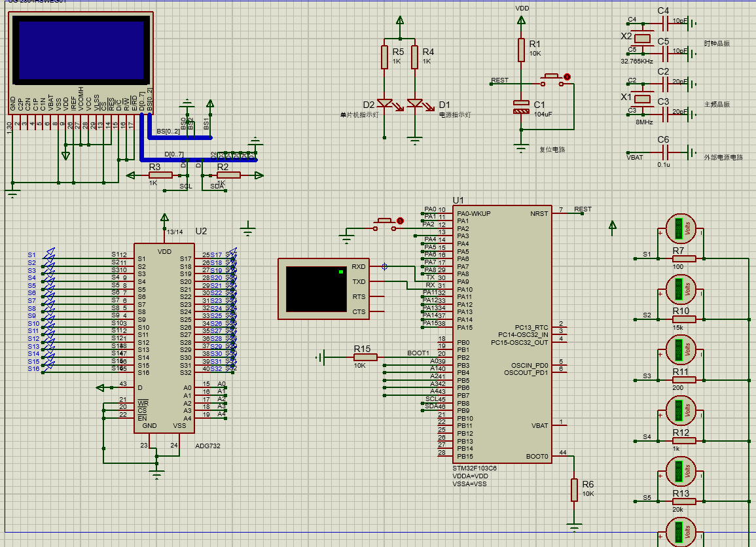Select capacitor C1 symbol
The height and width of the screenshot is (547, 756).
pyautogui.click(x=521, y=107)
